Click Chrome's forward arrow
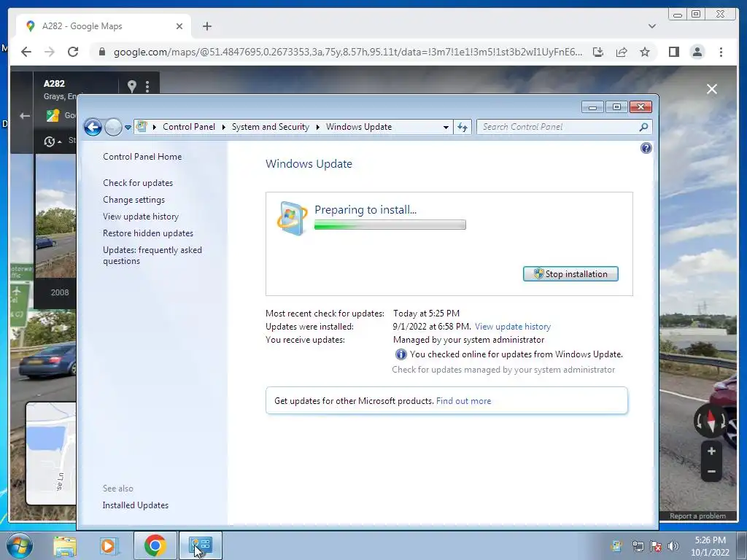 pyautogui.click(x=50, y=52)
